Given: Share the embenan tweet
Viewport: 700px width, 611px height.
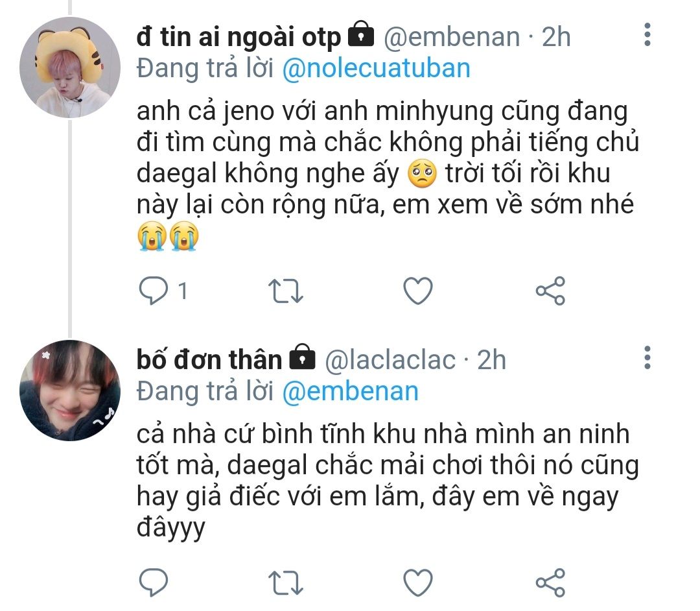Looking at the screenshot, I should pos(550,291).
